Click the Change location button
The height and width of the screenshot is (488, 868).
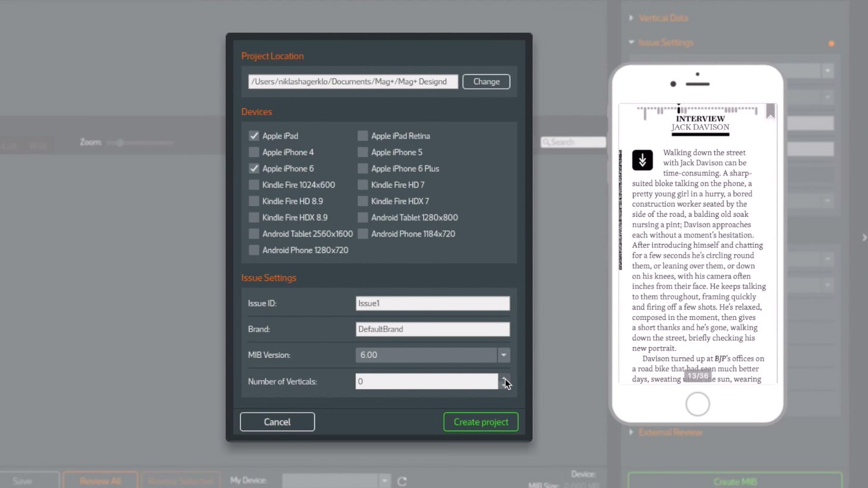click(486, 81)
